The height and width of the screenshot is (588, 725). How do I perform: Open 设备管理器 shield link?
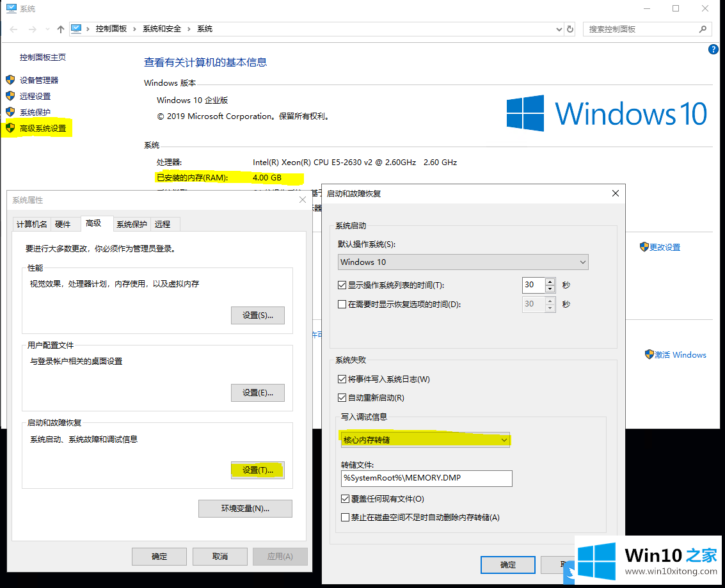[39, 81]
